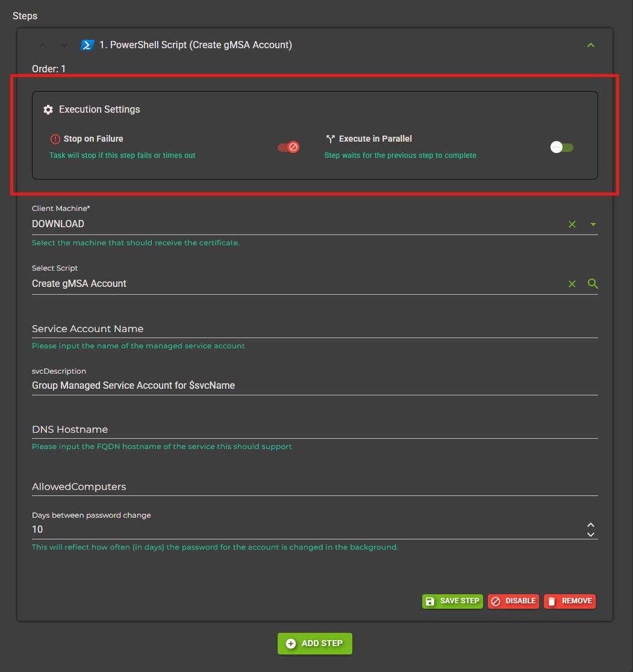The height and width of the screenshot is (672, 633).
Task: Clear the Create gMSA Account script selection
Action: click(572, 283)
